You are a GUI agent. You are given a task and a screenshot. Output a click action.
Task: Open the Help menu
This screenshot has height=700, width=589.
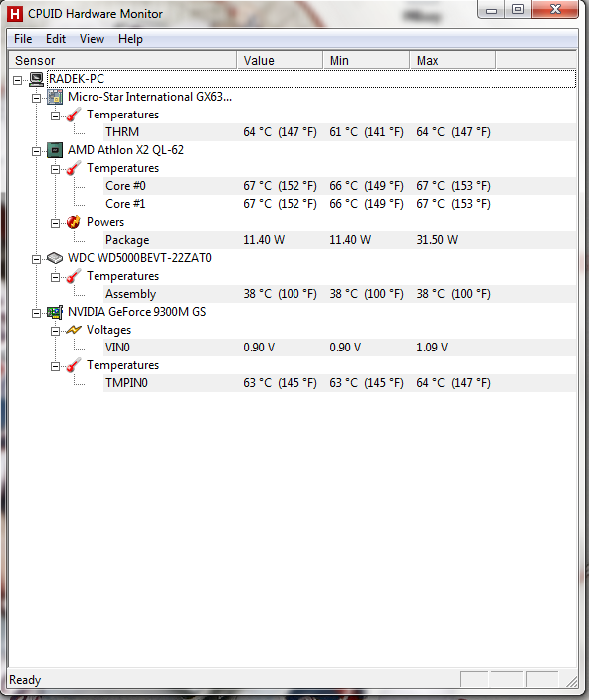tap(130, 39)
